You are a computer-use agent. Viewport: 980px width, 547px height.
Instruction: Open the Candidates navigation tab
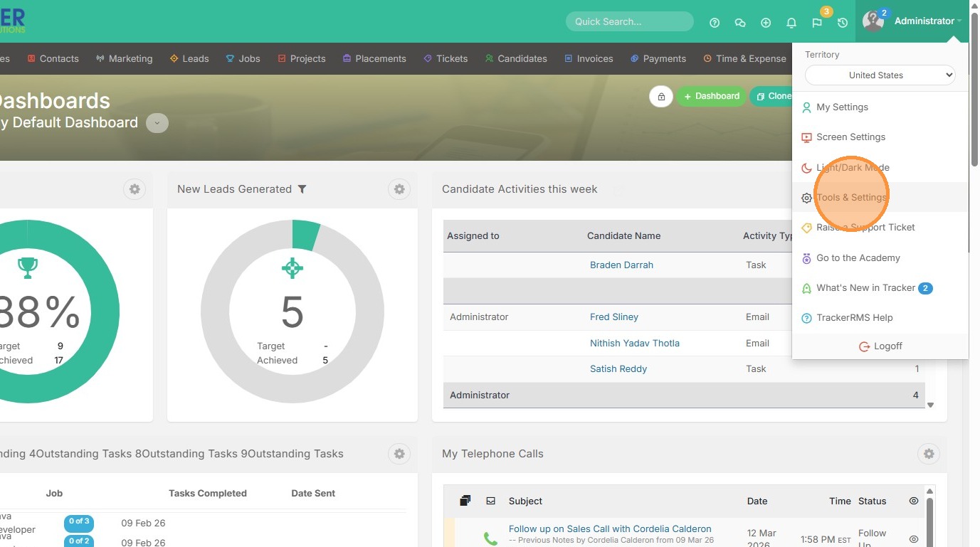(516, 58)
